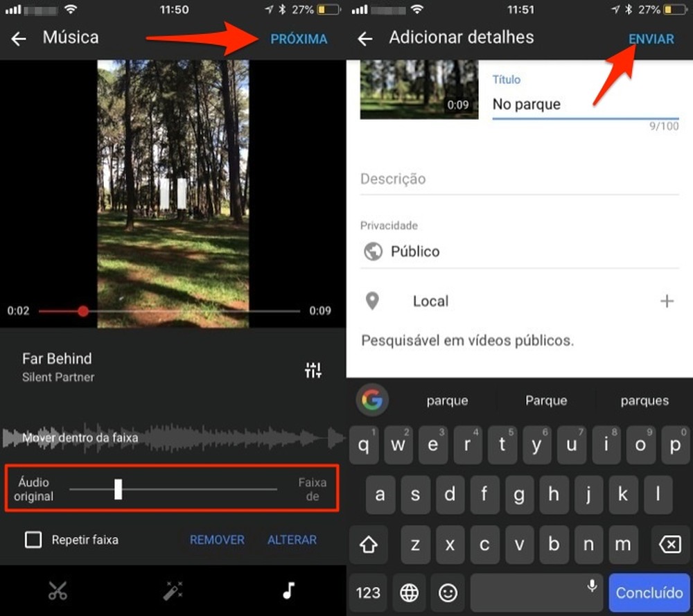The width and height of the screenshot is (693, 616).
Task: Tap the q key
Action: click(x=364, y=445)
